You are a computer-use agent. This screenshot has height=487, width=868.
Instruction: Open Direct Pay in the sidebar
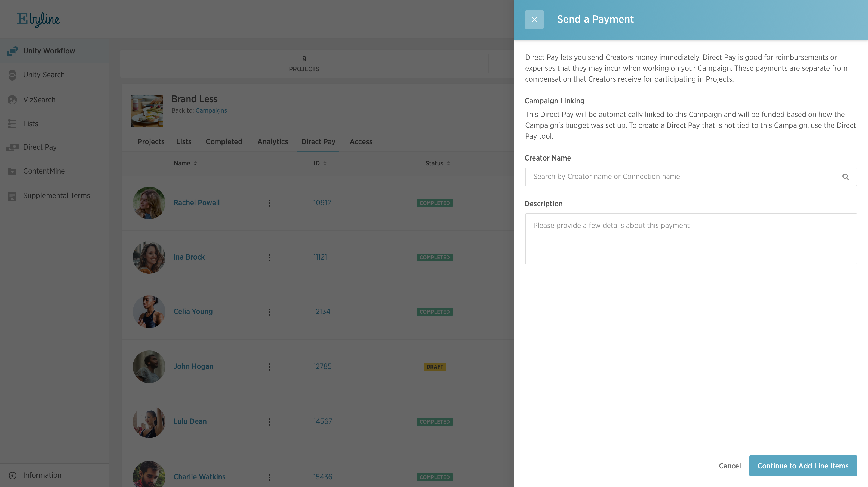40,147
